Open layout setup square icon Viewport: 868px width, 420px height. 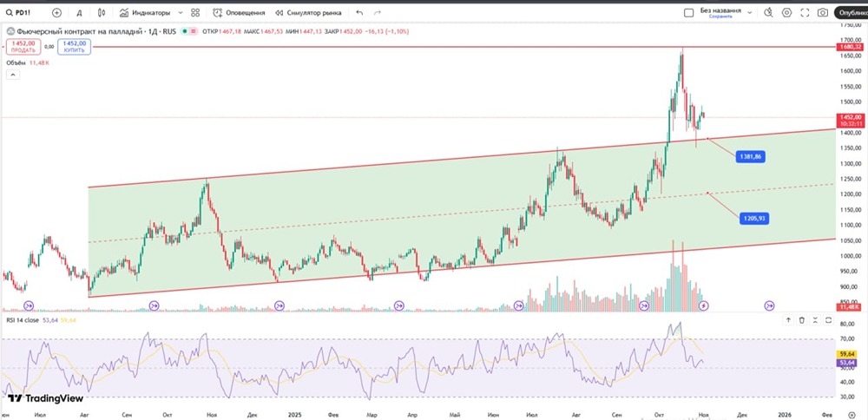(688, 13)
